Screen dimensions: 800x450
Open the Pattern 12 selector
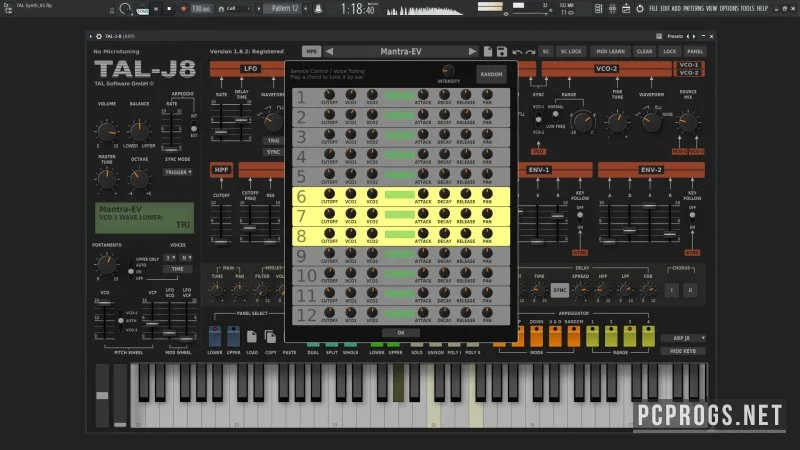(x=285, y=9)
